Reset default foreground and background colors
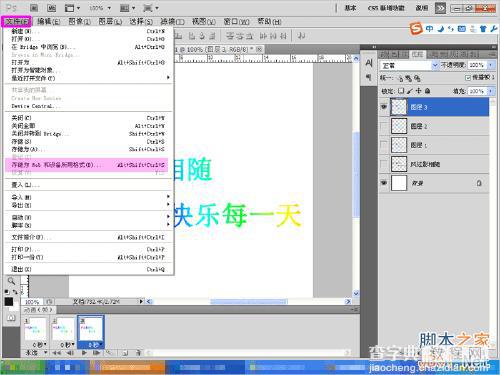 (x=7, y=292)
